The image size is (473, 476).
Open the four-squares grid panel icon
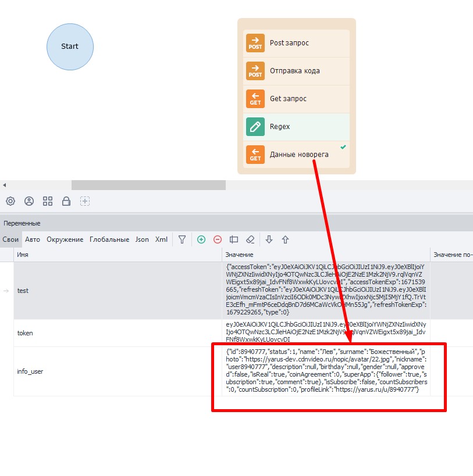tap(48, 201)
